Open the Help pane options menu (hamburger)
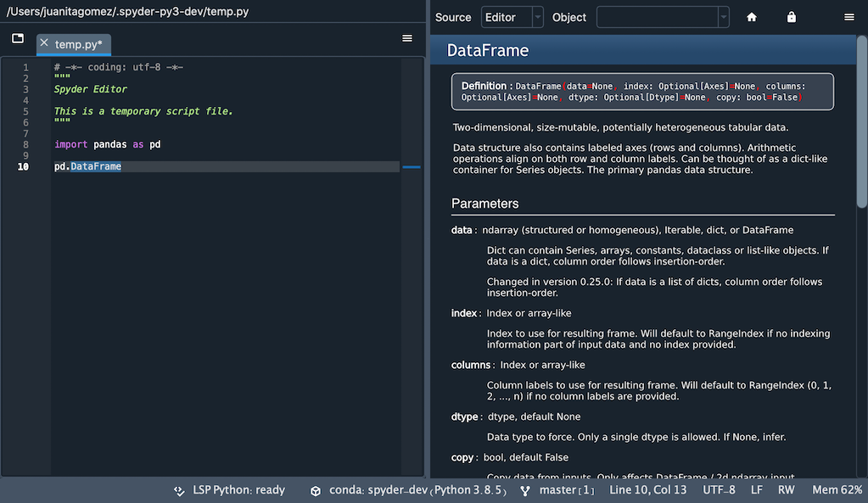The width and height of the screenshot is (868, 503). coord(848,17)
